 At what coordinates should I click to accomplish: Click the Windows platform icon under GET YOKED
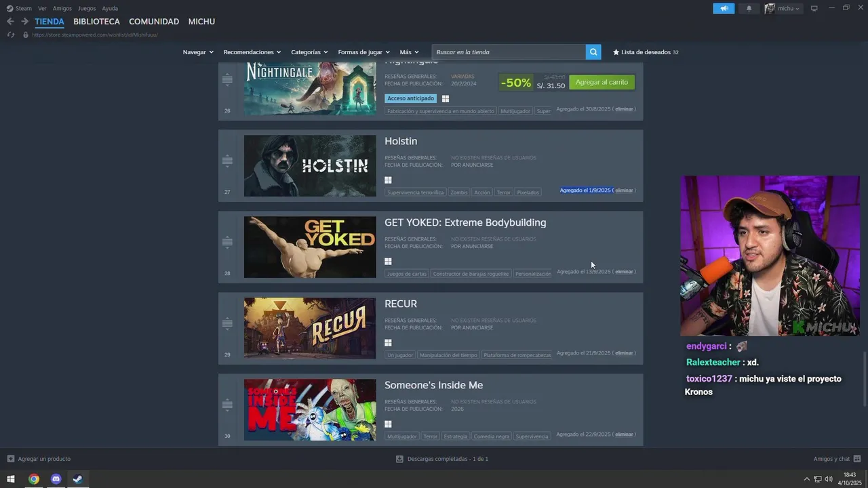[x=388, y=262]
